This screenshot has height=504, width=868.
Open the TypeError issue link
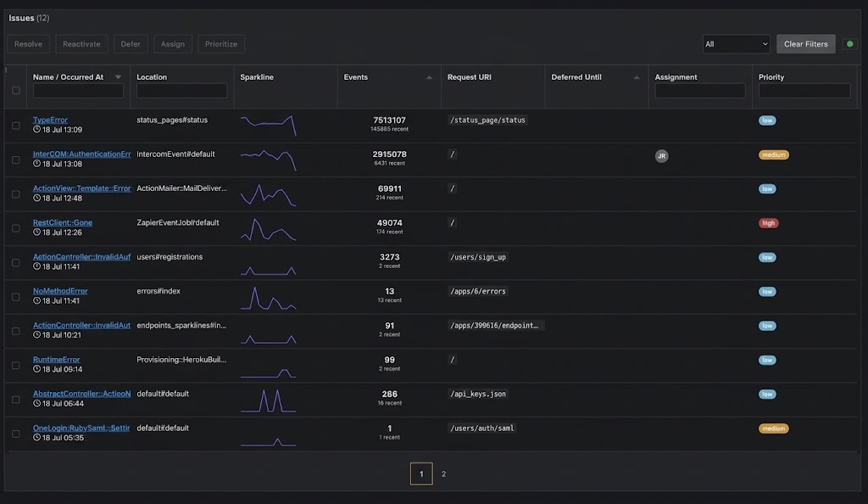pyautogui.click(x=50, y=120)
